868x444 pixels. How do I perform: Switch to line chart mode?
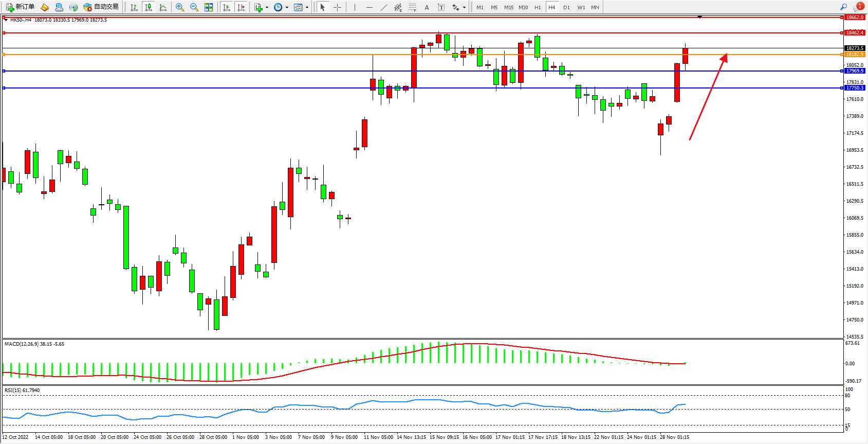(163, 7)
